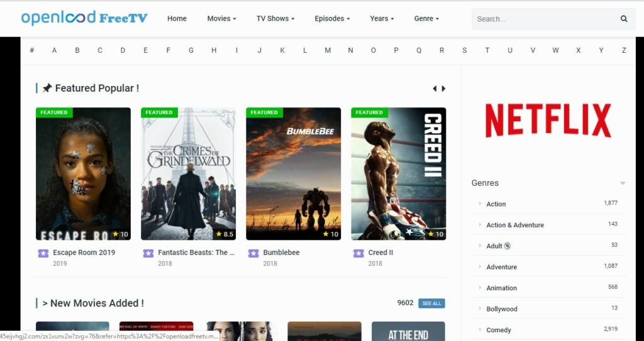The image size is (644, 341).
Task: Go to the Home menu item
Action: (177, 19)
